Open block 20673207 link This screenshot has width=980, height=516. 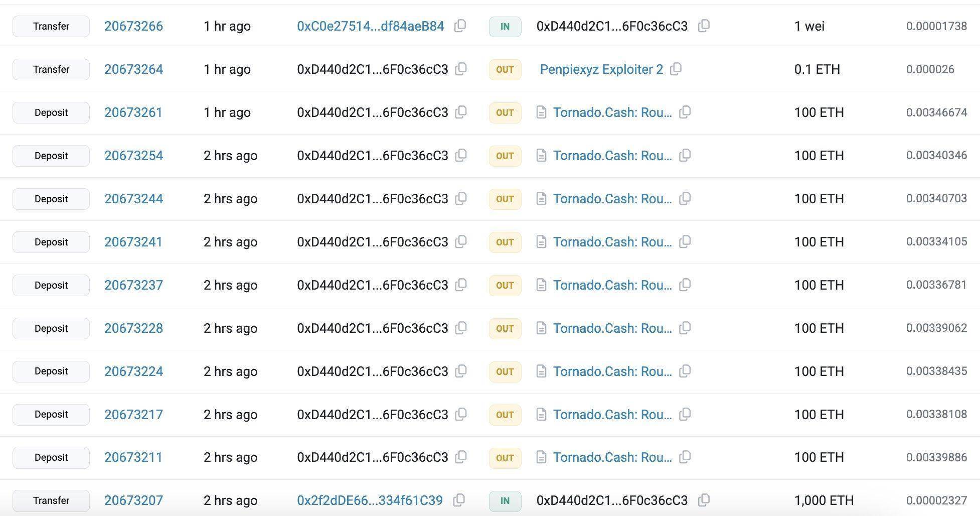133,500
